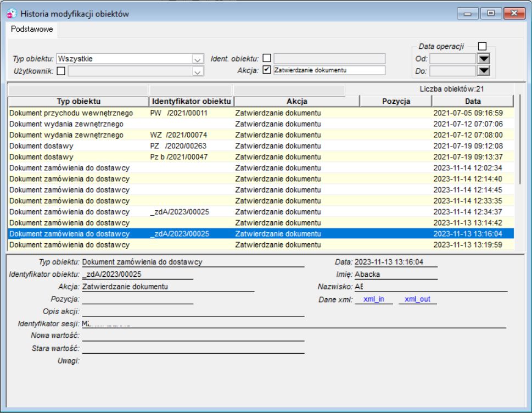The height and width of the screenshot is (413, 532).
Task: Select row dated 2021-07-12 07:07:06
Action: [x=261, y=124]
